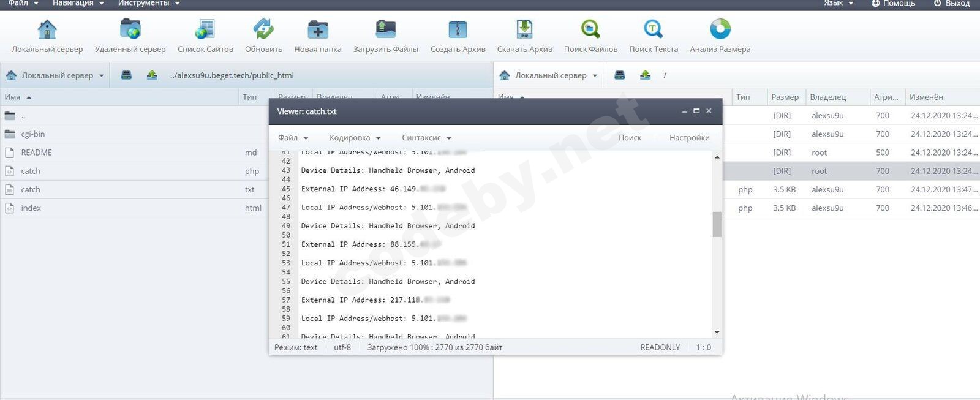Open the Анализ Размера pie chart icon
This screenshot has width=980, height=400.
(720, 29)
